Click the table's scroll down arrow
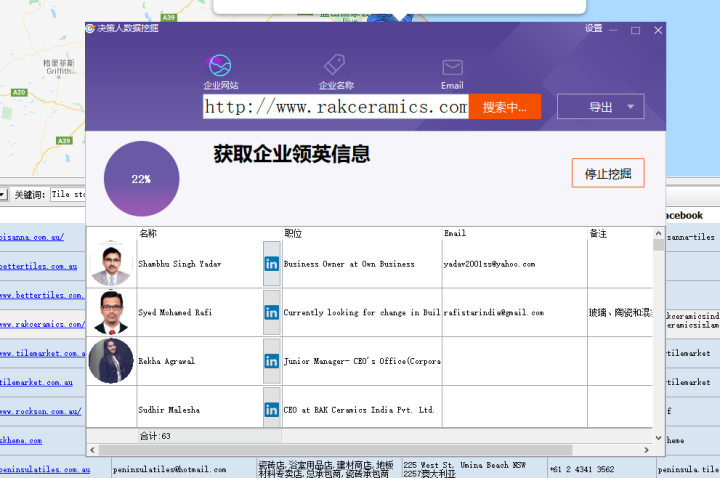 tap(658, 438)
